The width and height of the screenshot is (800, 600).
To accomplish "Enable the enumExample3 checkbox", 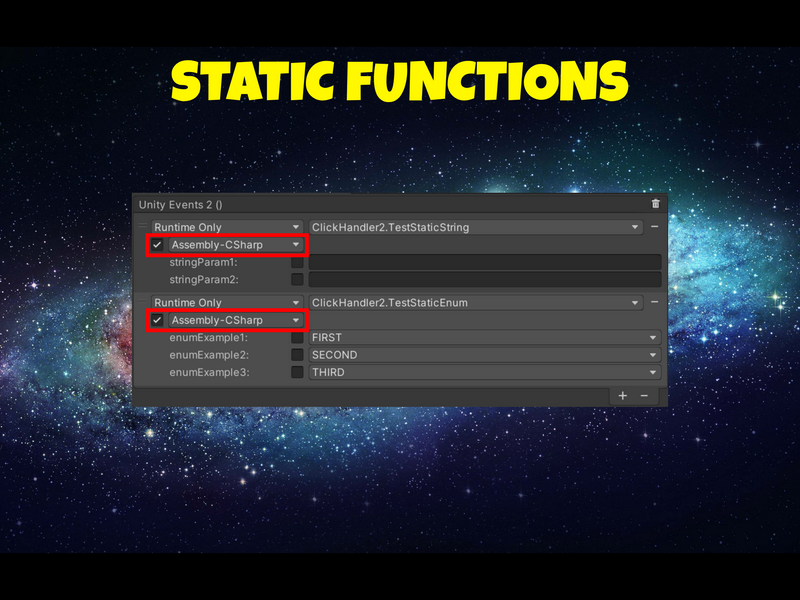I will tap(297, 372).
